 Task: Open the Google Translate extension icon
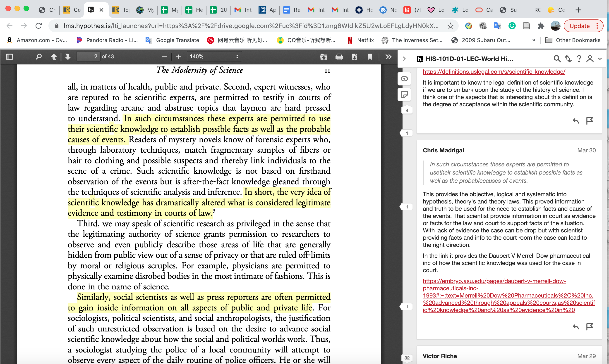pos(497,26)
